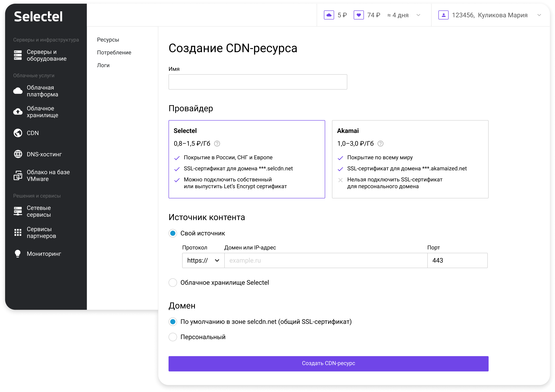Click the CDN globe icon

(18, 133)
